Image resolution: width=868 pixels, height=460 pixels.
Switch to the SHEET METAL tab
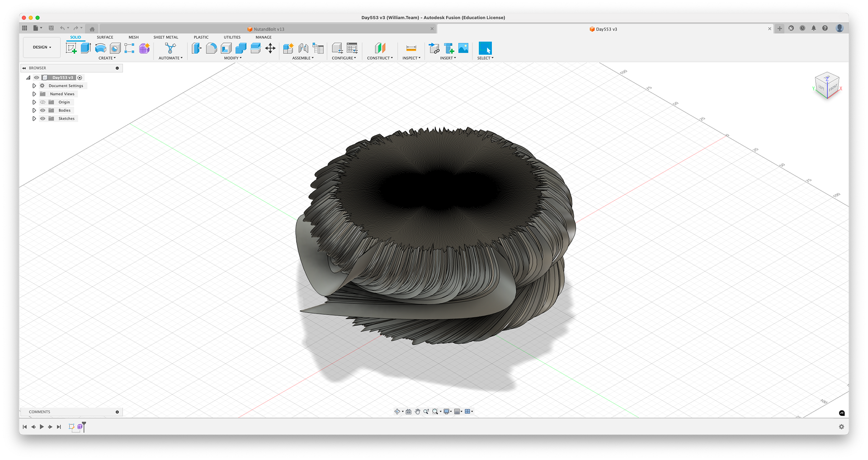point(166,37)
